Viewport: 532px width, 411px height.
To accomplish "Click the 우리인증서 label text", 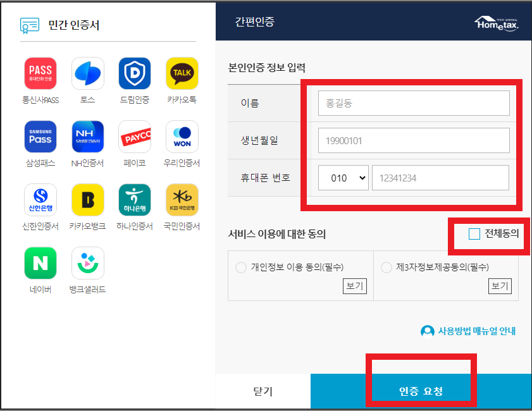I will click(x=182, y=163).
